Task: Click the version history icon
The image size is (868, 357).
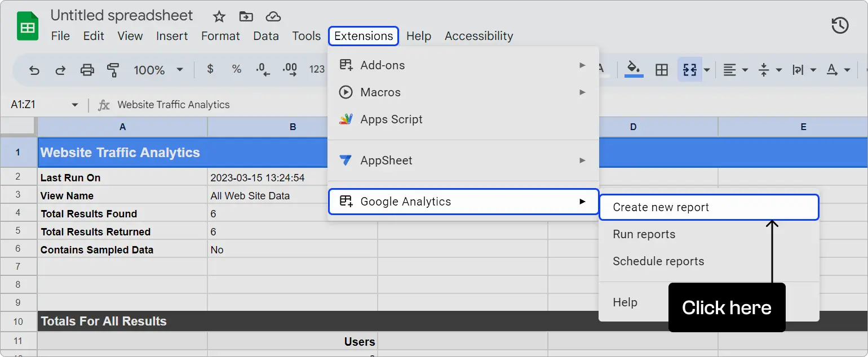Action: tap(839, 25)
